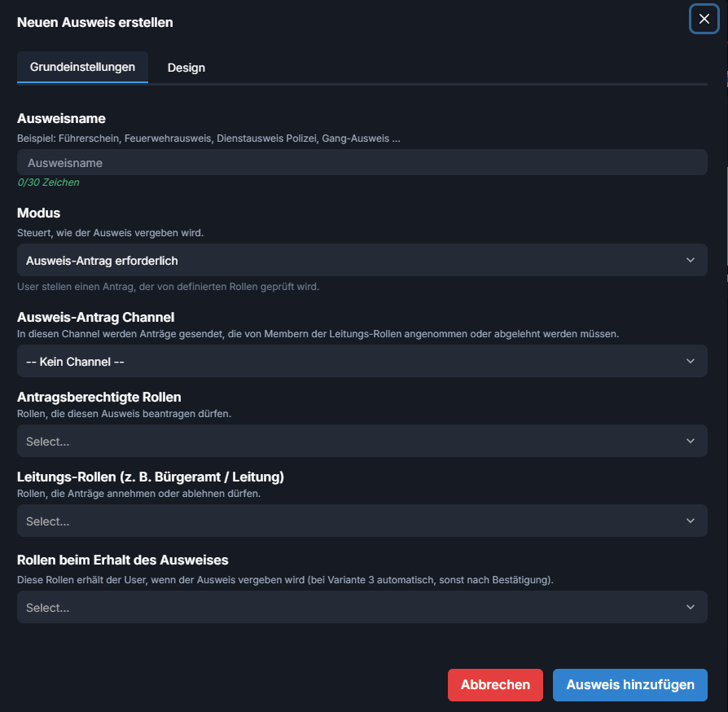Click the chevron arrow in the Ausweis-Antrag Channel field
The width and height of the screenshot is (728, 712).
click(691, 361)
